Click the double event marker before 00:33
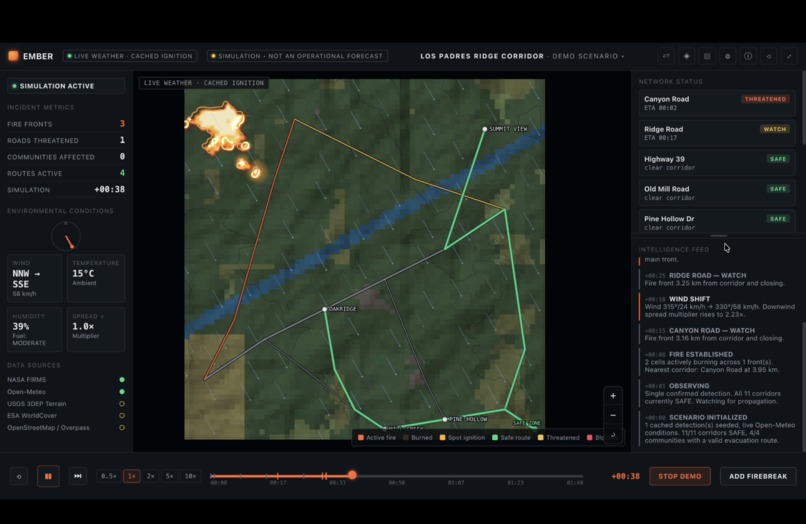Image resolution: width=806 pixels, height=524 pixels. [324, 476]
